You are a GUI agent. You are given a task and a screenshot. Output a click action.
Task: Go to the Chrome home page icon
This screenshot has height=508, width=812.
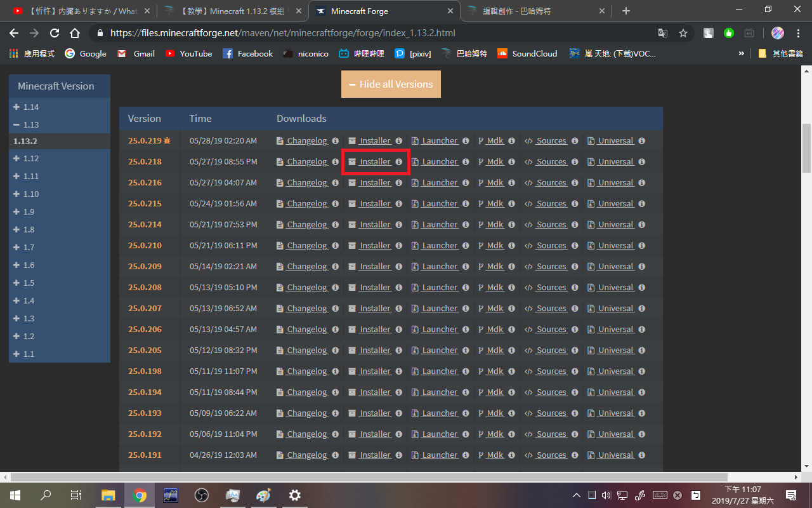(75, 33)
